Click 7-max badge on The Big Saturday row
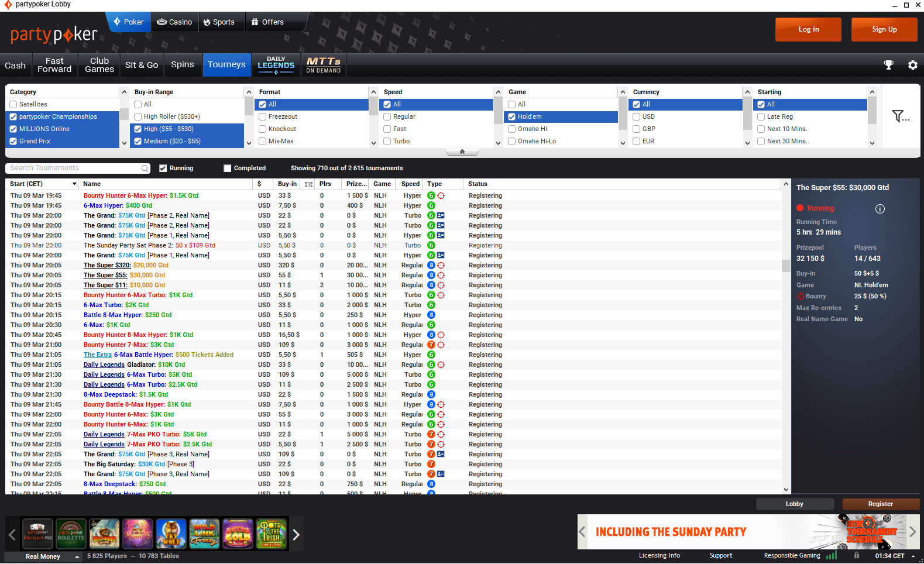This screenshot has width=924, height=564. pos(431,465)
